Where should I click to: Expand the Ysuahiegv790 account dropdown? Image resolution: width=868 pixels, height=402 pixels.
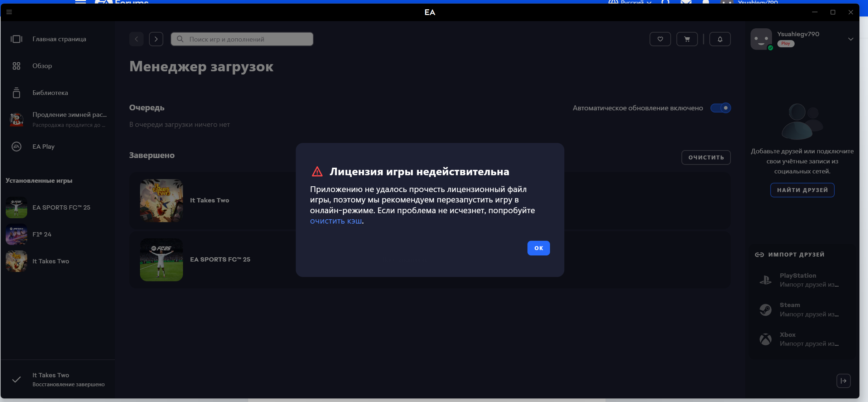coord(850,39)
